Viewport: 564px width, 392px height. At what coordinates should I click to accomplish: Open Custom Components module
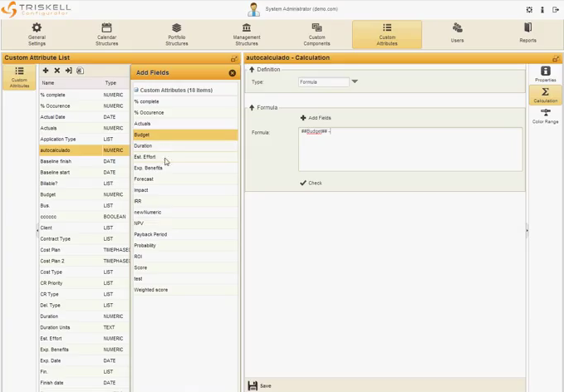[316, 35]
